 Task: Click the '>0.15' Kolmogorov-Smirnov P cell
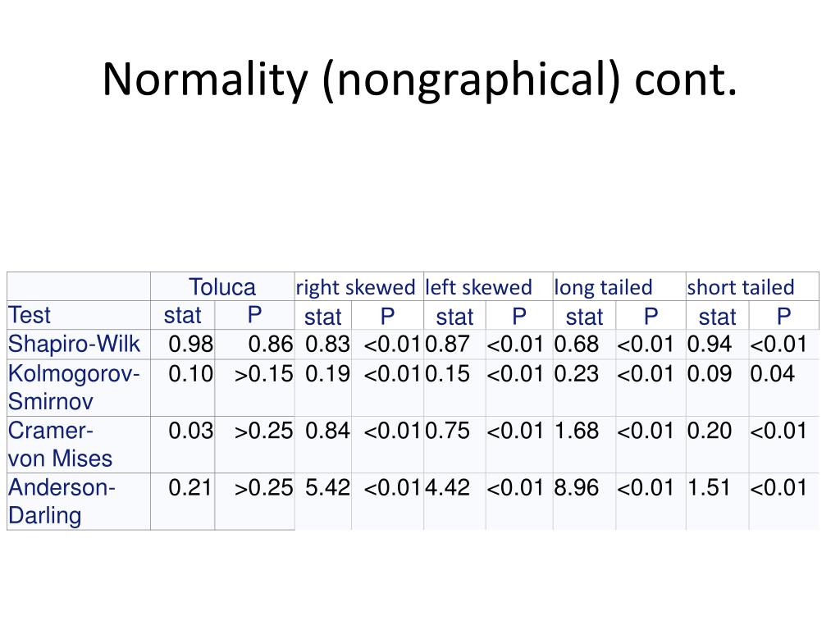coord(263,374)
